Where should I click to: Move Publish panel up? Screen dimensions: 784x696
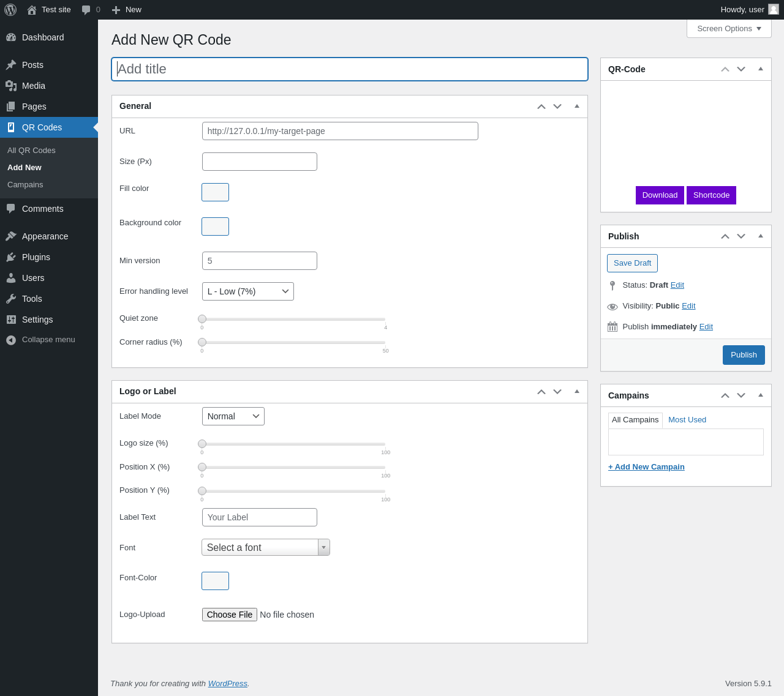point(725,236)
